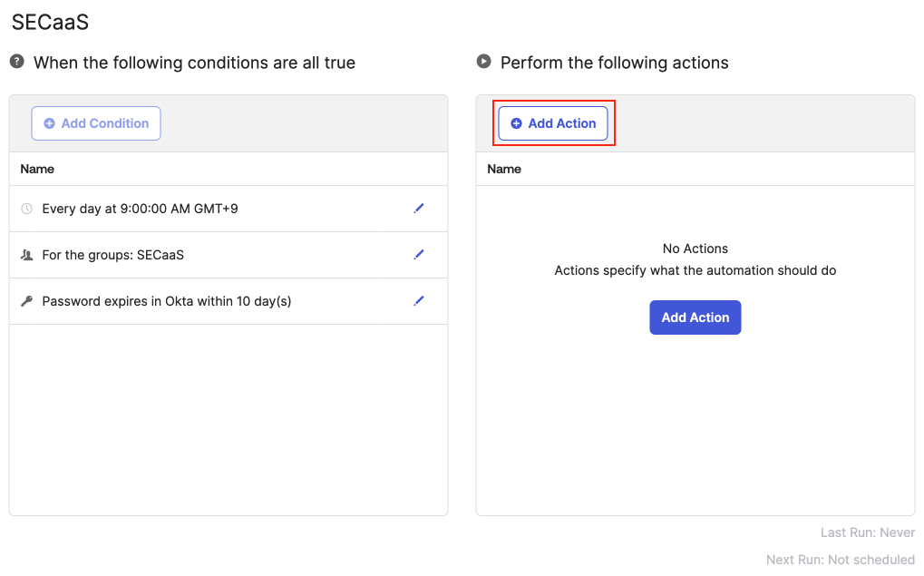The height and width of the screenshot is (576, 924).
Task: Click the play icon beside actions heading
Action: coord(483,62)
